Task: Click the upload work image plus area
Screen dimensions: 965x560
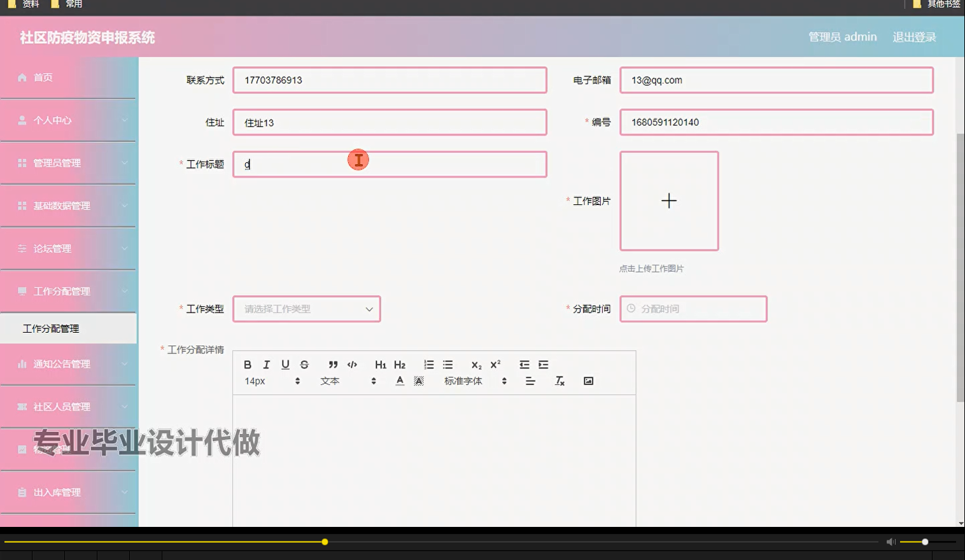Action: click(x=668, y=200)
